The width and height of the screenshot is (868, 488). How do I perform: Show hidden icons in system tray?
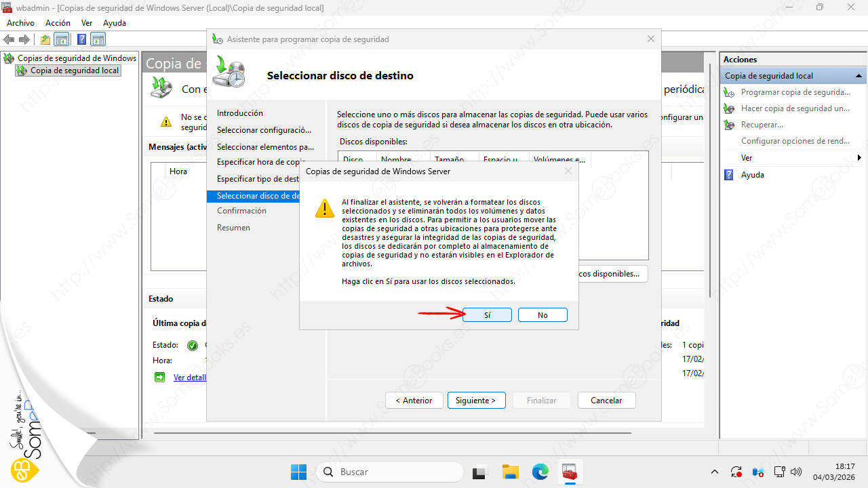tap(715, 472)
